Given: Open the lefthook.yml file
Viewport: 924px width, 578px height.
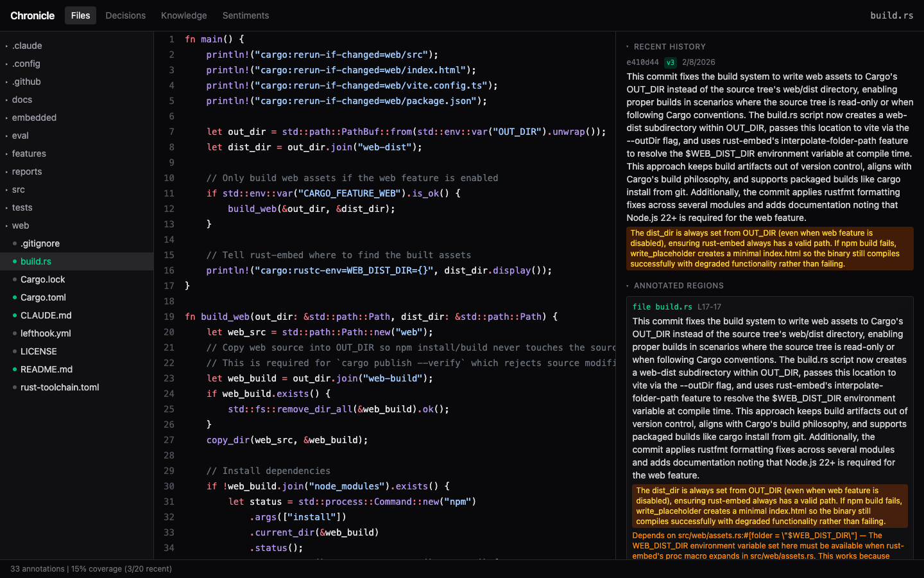Looking at the screenshot, I should [76, 333].
